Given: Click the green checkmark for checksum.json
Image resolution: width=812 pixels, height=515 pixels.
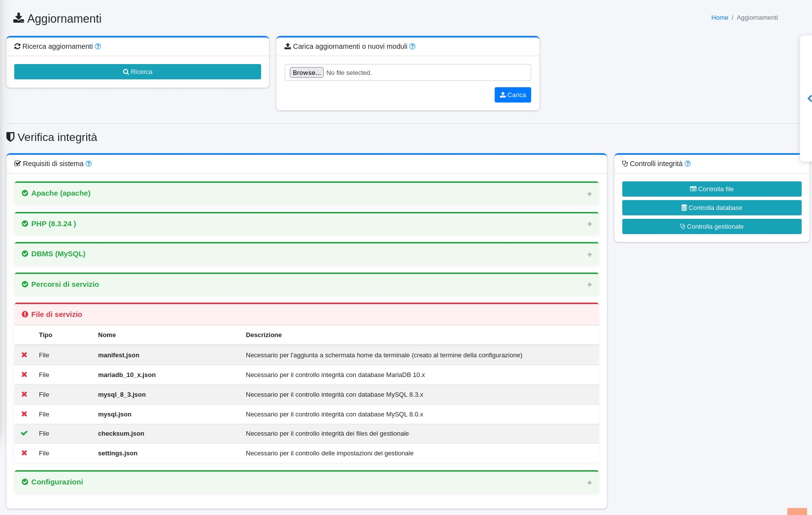Looking at the screenshot, I should pyautogui.click(x=24, y=434).
